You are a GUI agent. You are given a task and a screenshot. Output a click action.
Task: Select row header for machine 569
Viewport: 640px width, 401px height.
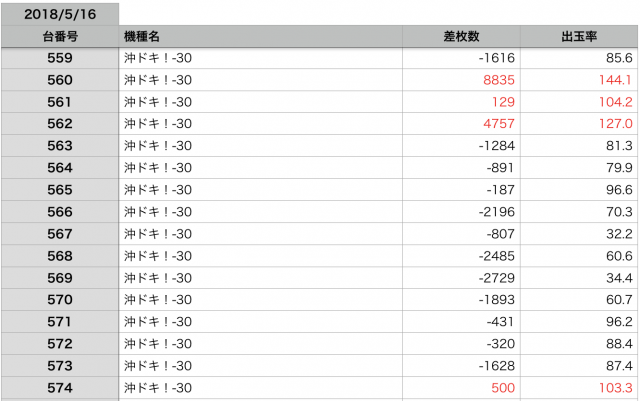59,277
